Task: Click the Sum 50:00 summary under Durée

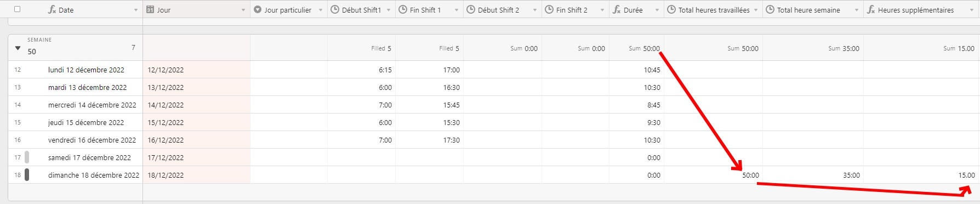Action: [x=644, y=48]
